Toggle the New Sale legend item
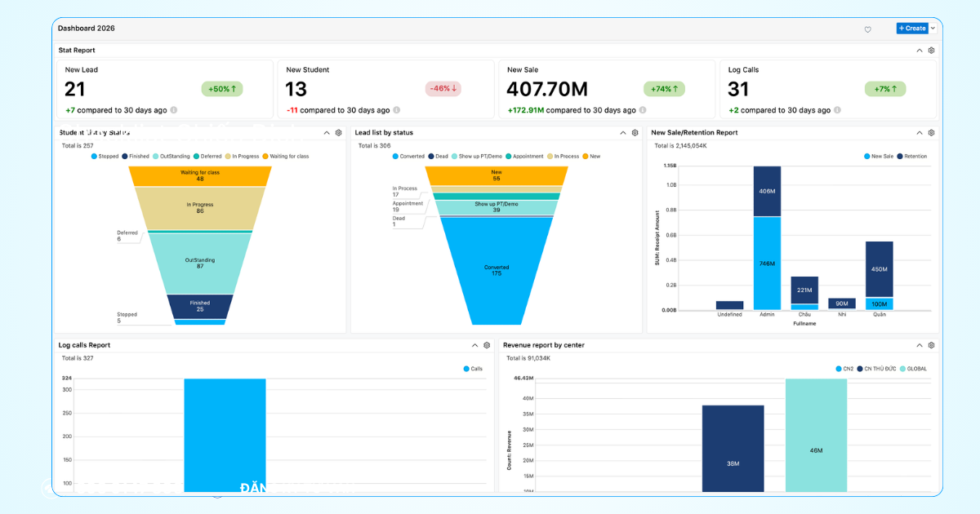The image size is (980, 514). coord(880,156)
